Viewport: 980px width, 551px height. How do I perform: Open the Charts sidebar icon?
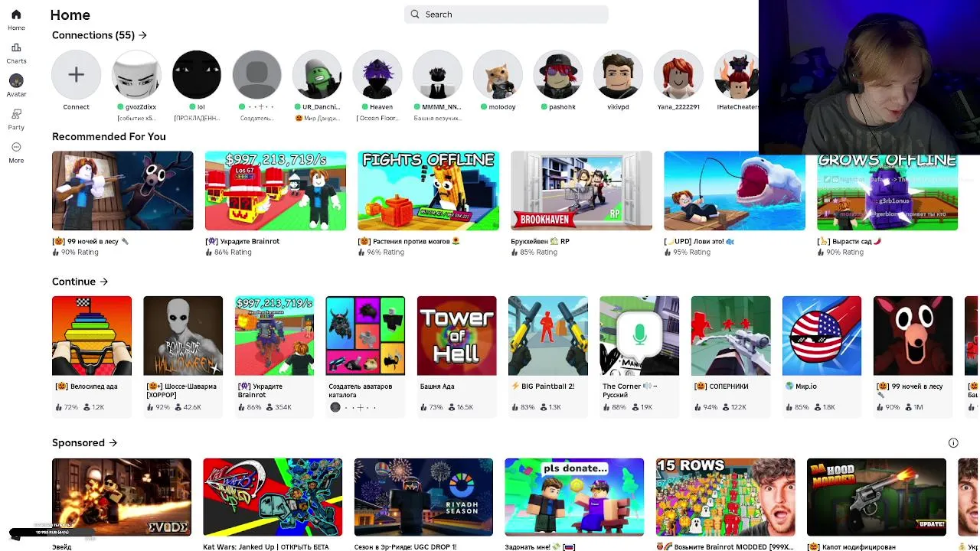[16, 47]
